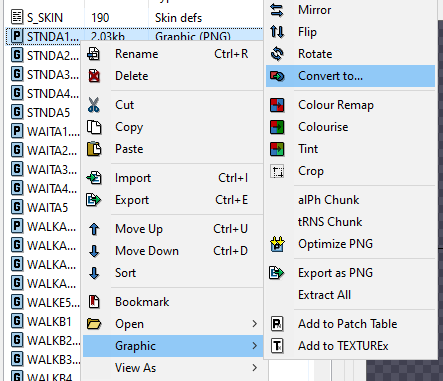Click the 'Skin defs' type cell
The height and width of the screenshot is (381, 443).
click(178, 18)
